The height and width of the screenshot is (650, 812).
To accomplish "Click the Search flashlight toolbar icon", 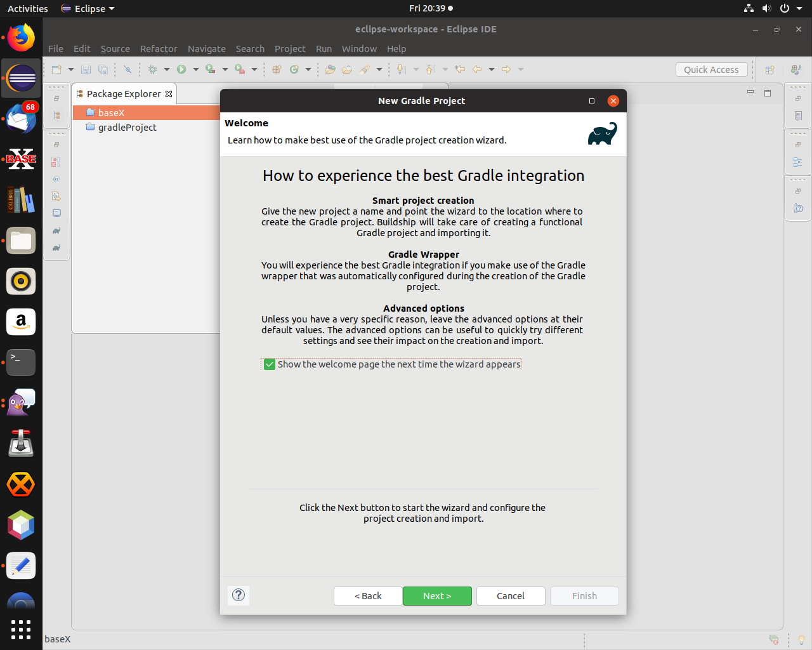I will 365,69.
